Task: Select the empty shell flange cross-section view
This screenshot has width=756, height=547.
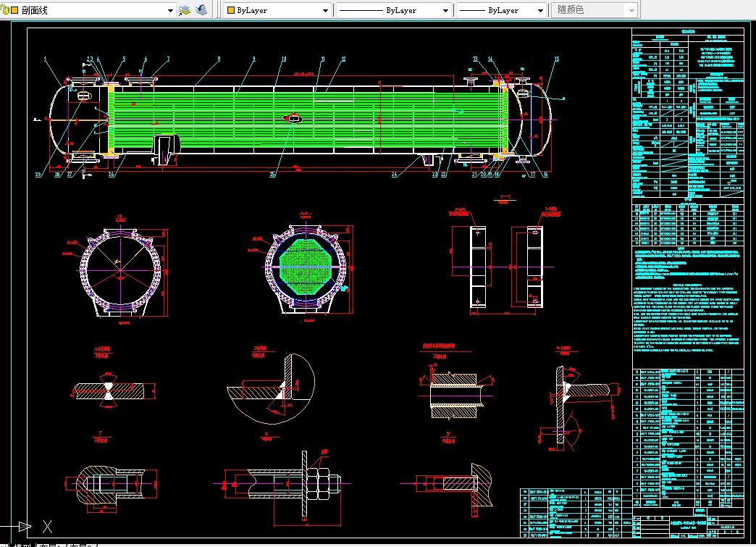Action: point(120,272)
